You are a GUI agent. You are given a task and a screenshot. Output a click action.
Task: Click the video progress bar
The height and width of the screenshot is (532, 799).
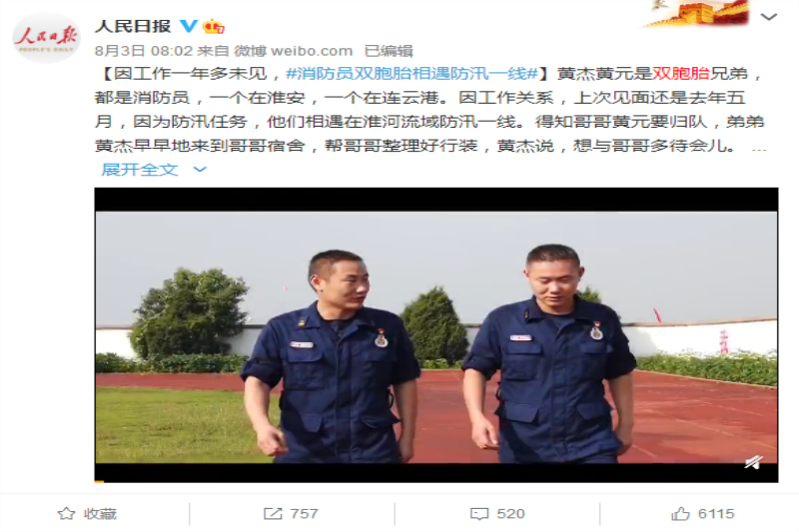(x=436, y=480)
